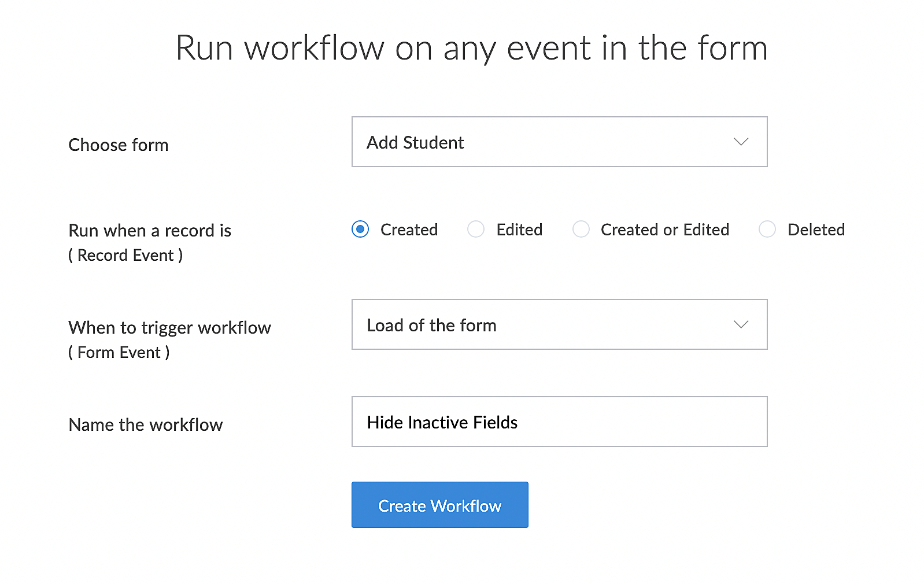Screen dimensions: 924x584
Task: Open the Choose form dropdown showing Add Student
Action: click(x=559, y=142)
